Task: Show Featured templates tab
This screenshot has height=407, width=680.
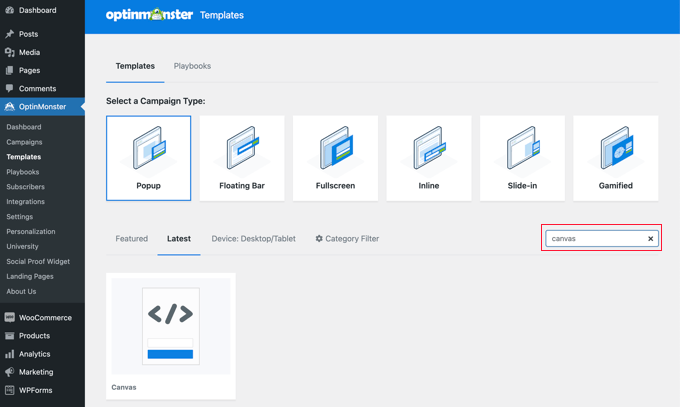Action: tap(131, 239)
